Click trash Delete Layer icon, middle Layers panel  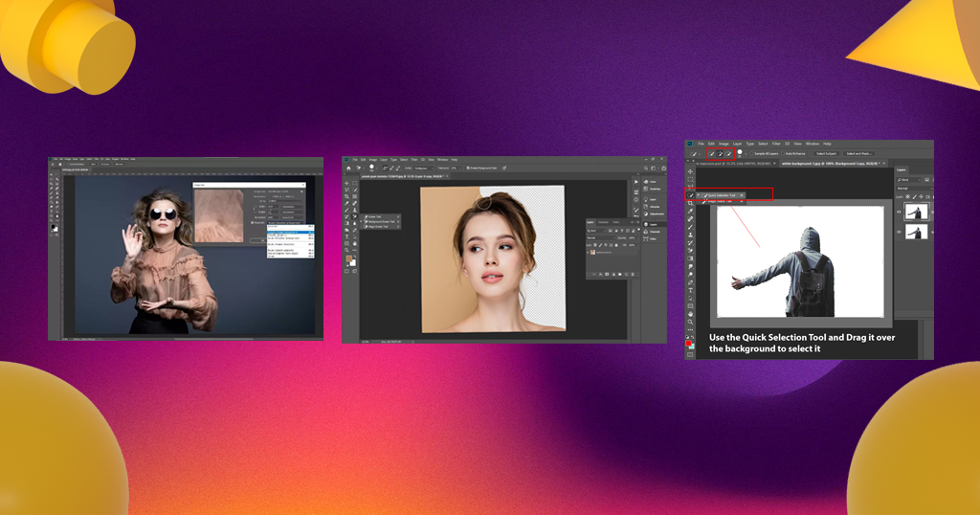tap(633, 275)
